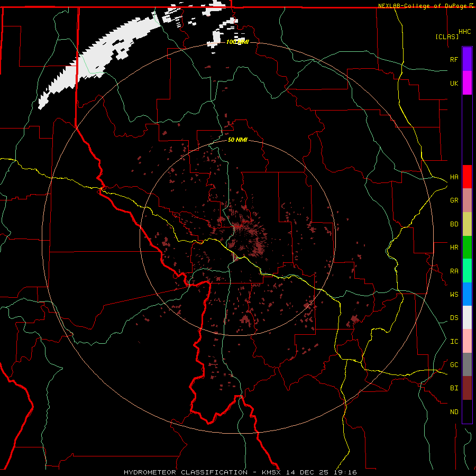The height and width of the screenshot is (476, 476).
Task: Click the RF purple legend swatch
Action: (467, 59)
